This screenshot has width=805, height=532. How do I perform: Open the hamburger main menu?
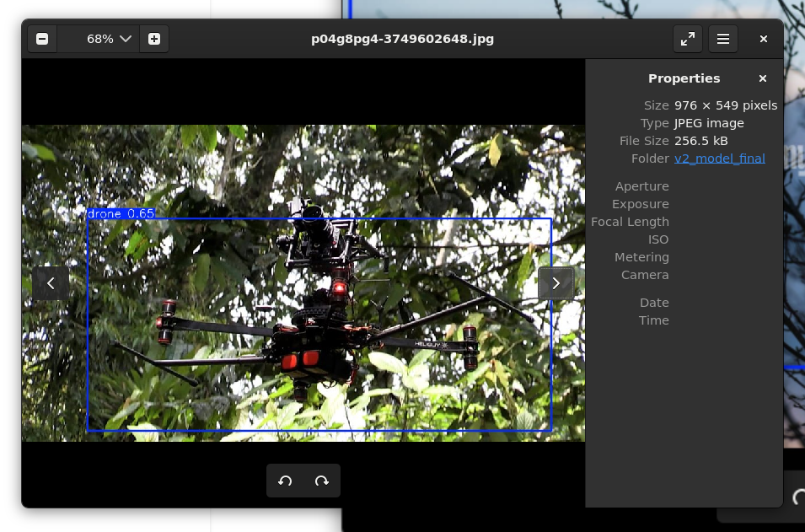point(722,39)
